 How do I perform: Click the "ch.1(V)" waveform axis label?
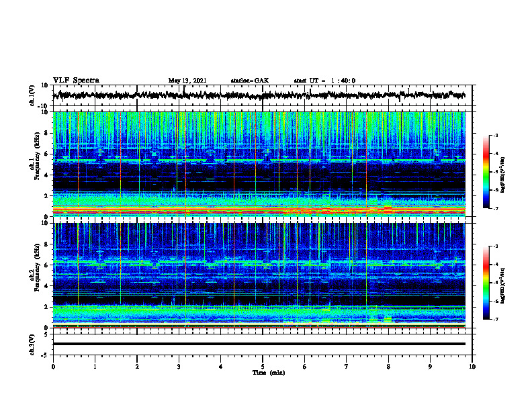tap(32, 95)
